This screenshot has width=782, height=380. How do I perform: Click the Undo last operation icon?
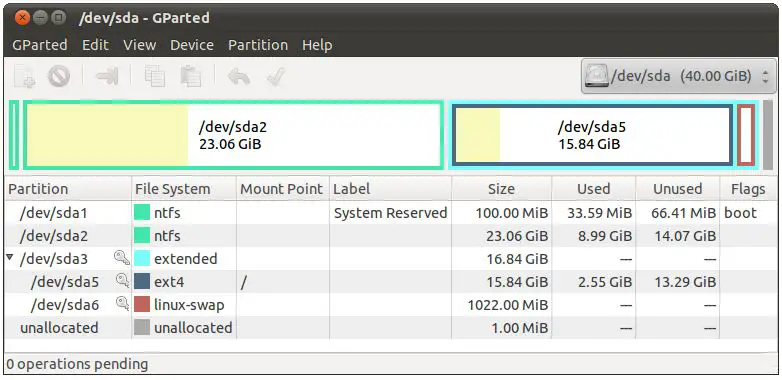click(238, 77)
